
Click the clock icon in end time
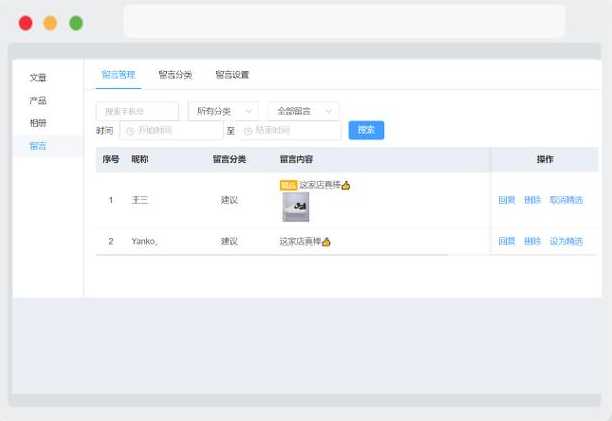[247, 131]
